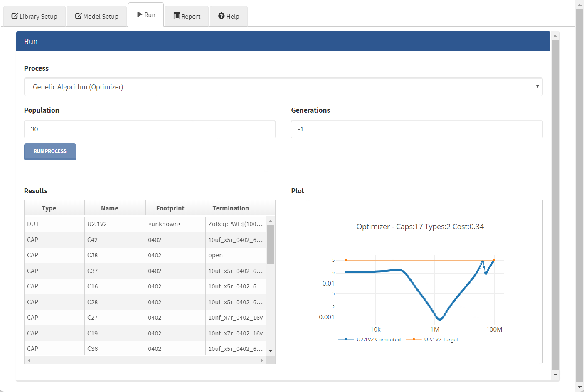The height and width of the screenshot is (392, 584).
Task: Click the Generations input field
Action: (x=416, y=129)
